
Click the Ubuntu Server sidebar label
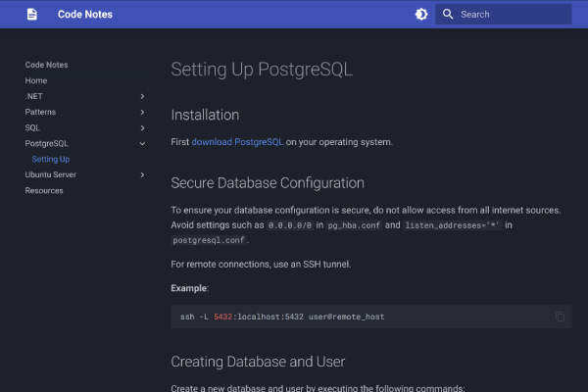51,174
